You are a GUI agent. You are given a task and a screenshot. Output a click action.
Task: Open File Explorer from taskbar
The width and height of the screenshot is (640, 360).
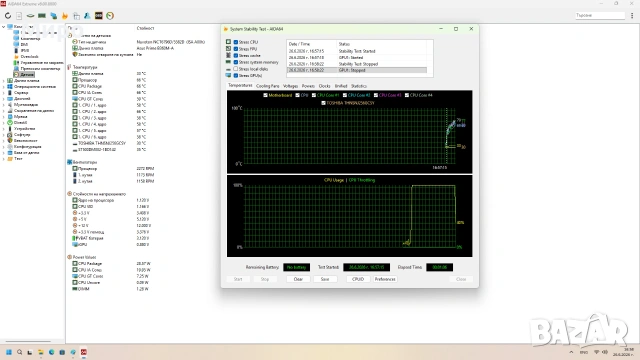coord(41,352)
